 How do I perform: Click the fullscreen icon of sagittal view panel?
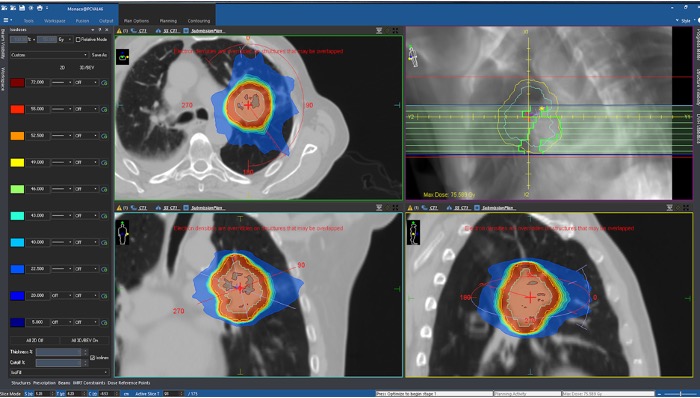[686, 207]
